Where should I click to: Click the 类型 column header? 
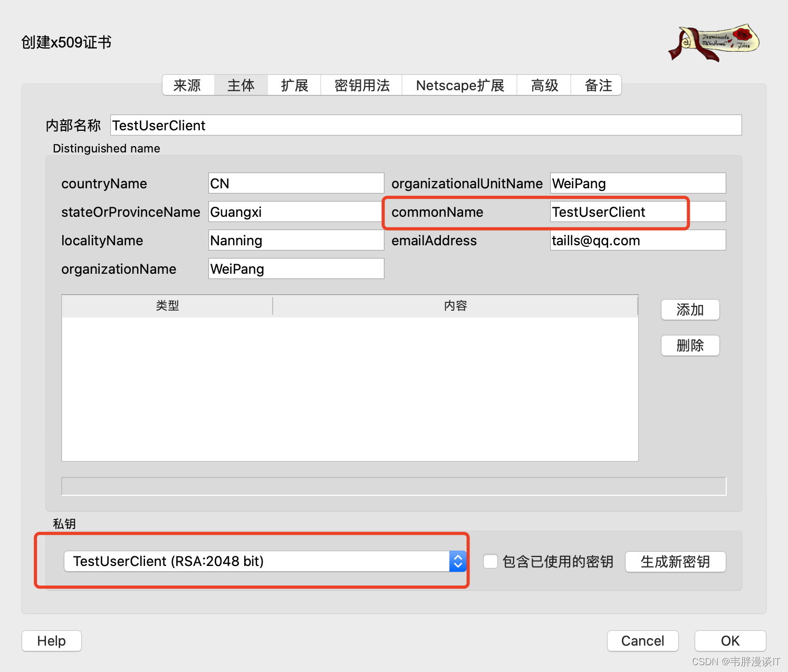(167, 306)
